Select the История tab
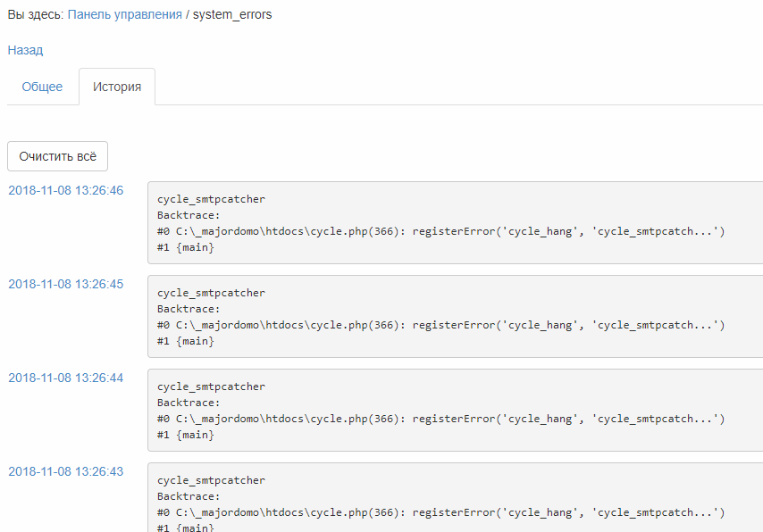The width and height of the screenshot is (763, 532). coord(117,87)
